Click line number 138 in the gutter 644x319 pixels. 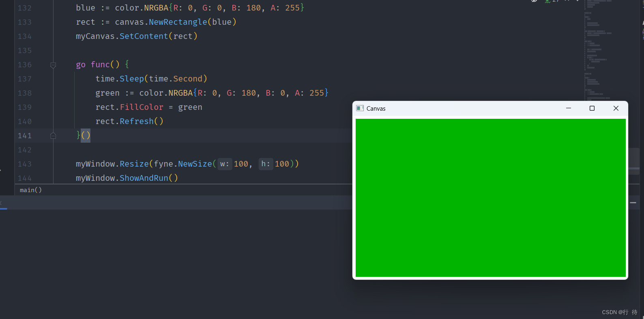pyautogui.click(x=25, y=93)
